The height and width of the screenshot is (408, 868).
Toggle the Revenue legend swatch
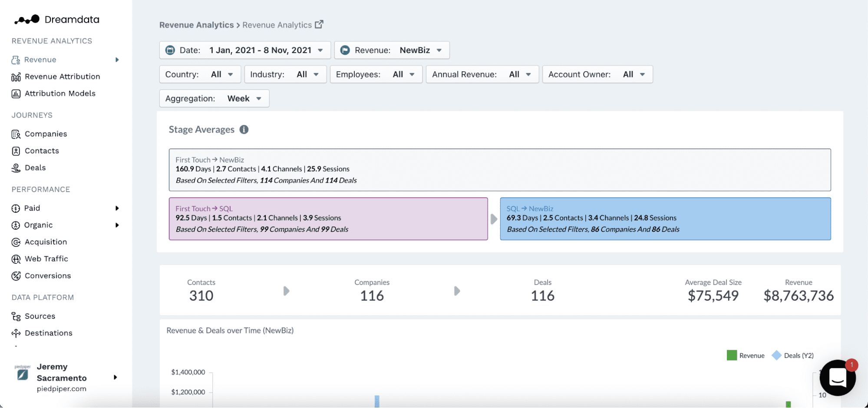pos(732,355)
